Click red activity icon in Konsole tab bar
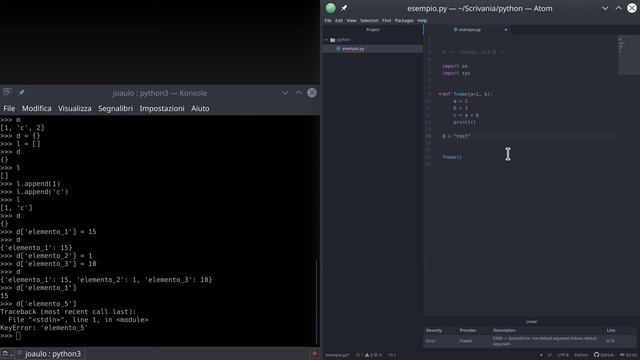Viewport: 640px width, 360px height. (x=314, y=354)
